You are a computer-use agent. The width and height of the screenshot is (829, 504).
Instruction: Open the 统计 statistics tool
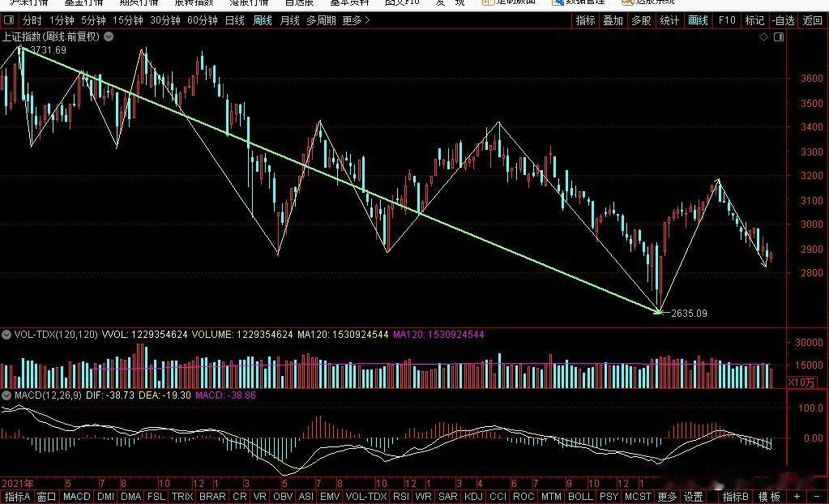tap(669, 20)
